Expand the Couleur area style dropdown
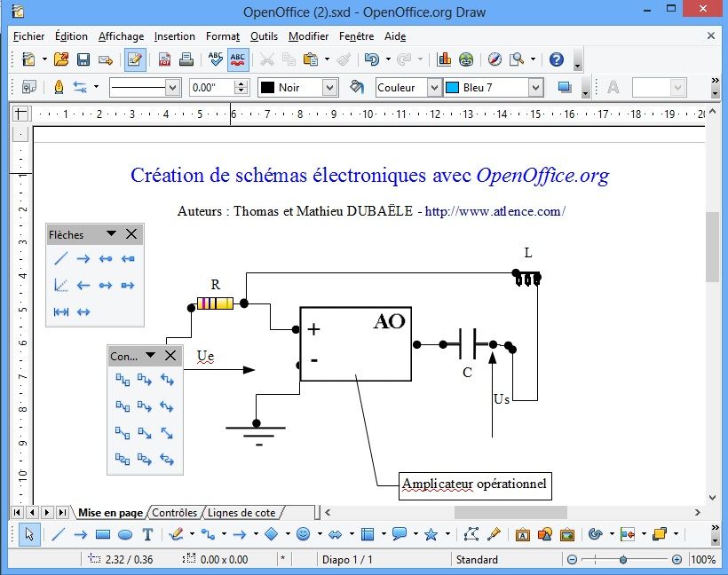 tap(433, 87)
